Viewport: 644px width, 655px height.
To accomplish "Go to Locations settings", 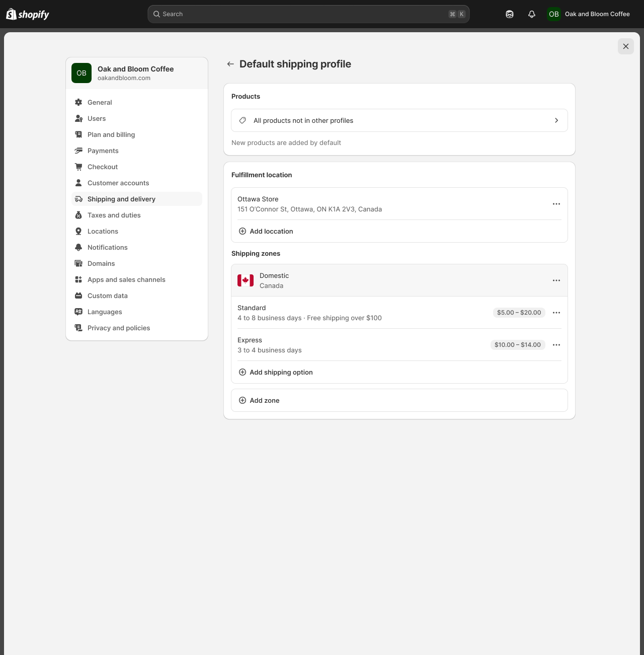I will [137, 231].
